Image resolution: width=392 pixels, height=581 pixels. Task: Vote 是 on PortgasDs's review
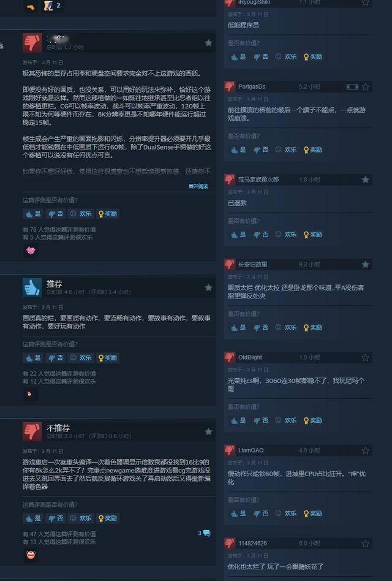pyautogui.click(x=238, y=150)
